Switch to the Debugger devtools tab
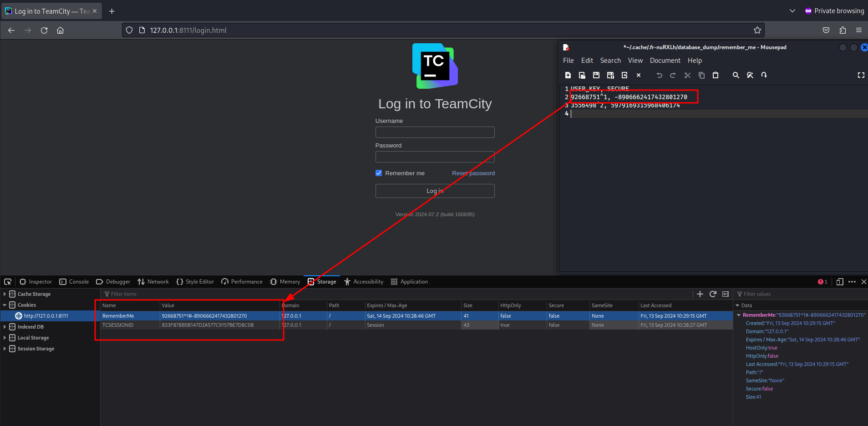Viewport: 868px width, 426px height. (x=113, y=282)
